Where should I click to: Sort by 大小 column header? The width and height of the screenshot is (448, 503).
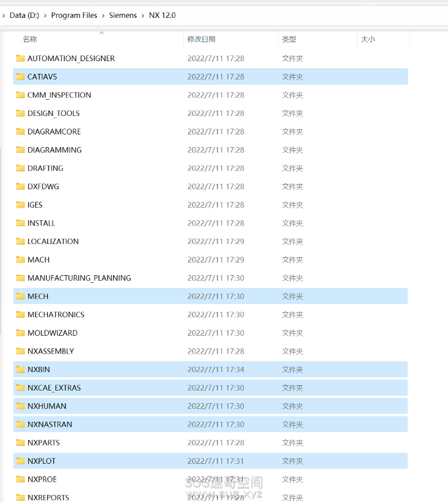[368, 39]
